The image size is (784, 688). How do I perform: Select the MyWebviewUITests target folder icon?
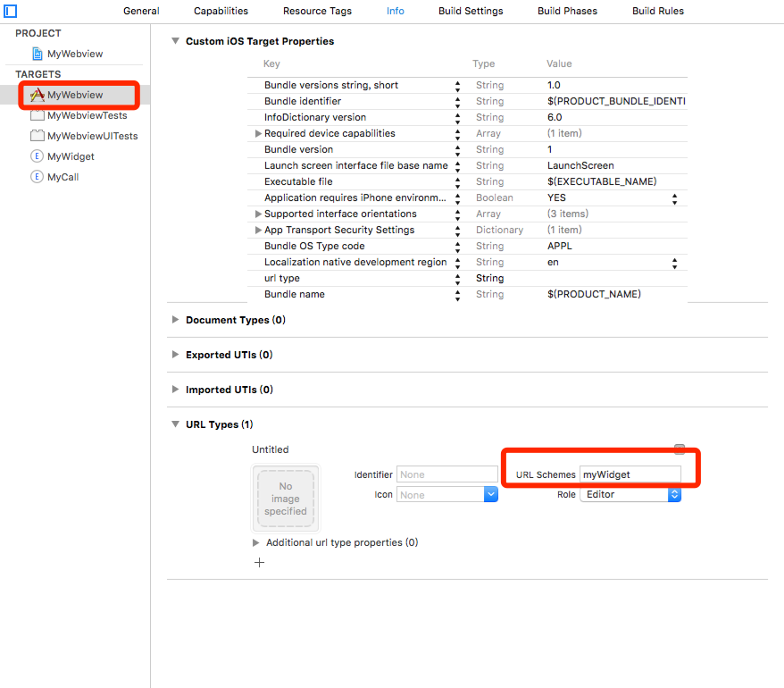[x=38, y=136]
